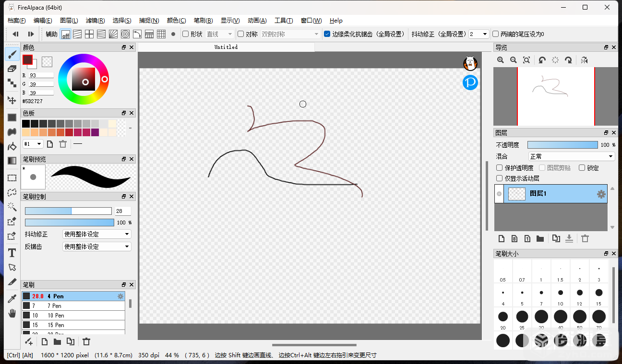Open the 档案 menu
Viewport: 622px width, 364px height.
click(17, 21)
